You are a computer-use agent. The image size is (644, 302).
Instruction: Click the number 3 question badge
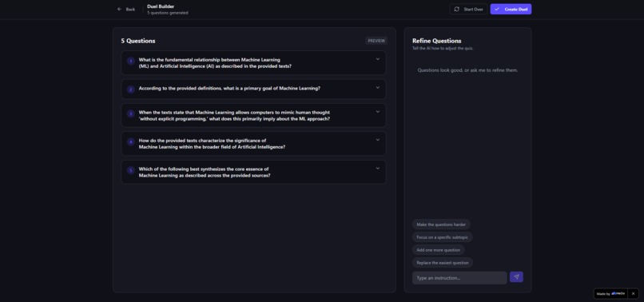(130, 113)
